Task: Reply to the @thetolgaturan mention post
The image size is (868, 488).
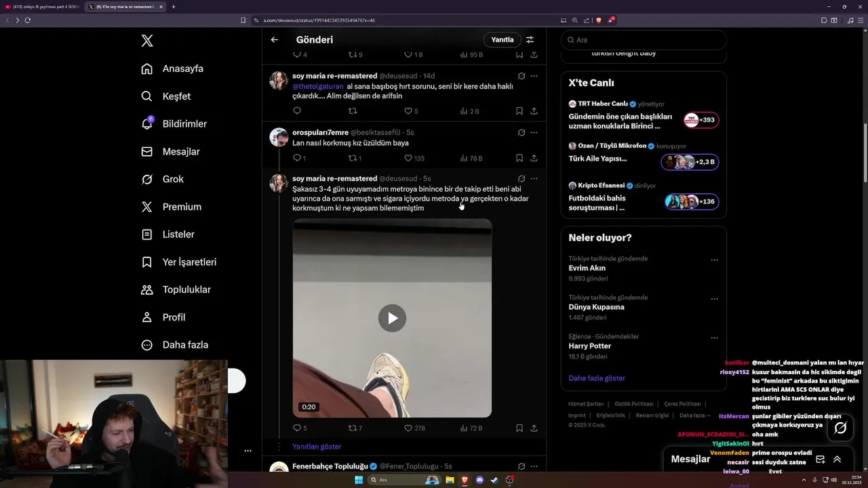Action: point(297,111)
